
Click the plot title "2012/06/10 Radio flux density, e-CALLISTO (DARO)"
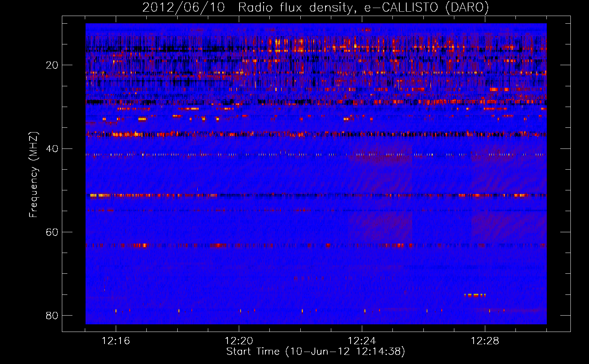pyautogui.click(x=315, y=7)
